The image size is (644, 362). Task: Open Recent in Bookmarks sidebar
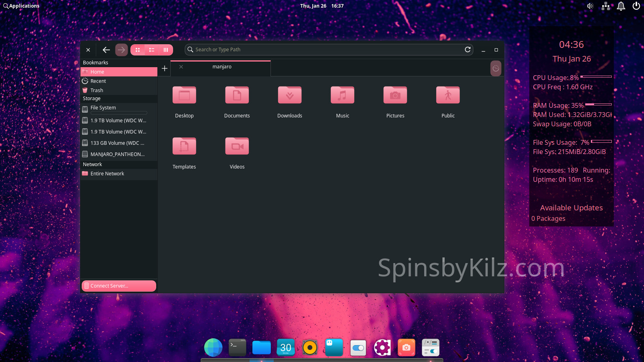pos(98,81)
